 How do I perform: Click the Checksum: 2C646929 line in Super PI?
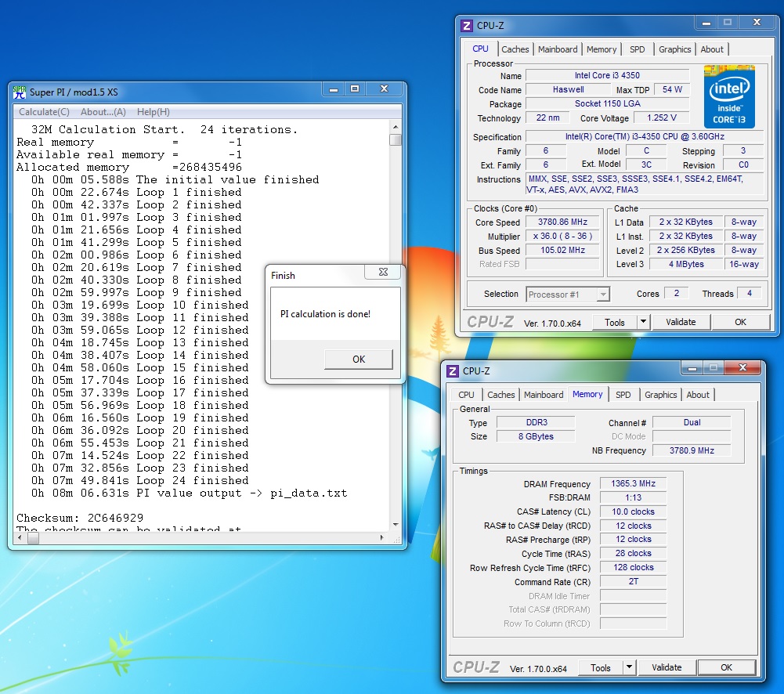click(x=80, y=518)
